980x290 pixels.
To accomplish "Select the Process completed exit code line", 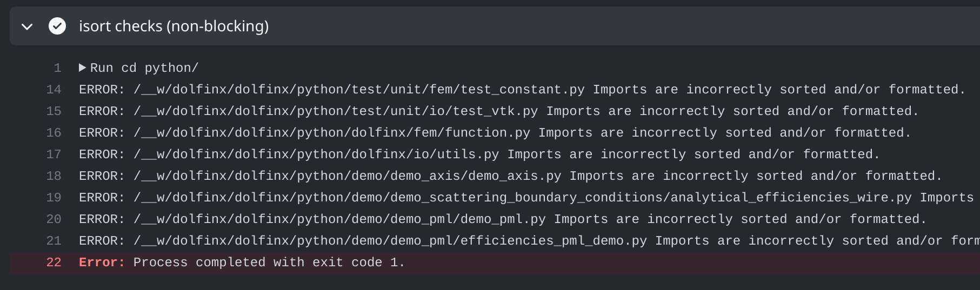I will (x=242, y=262).
